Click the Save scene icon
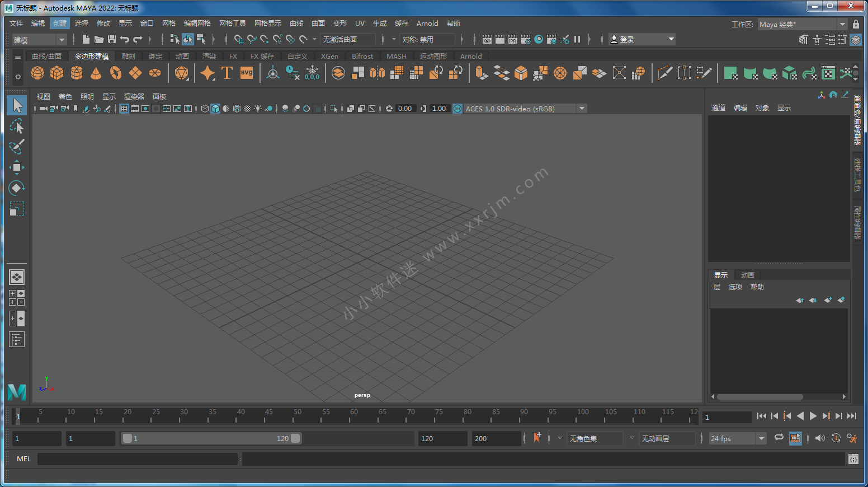This screenshot has height=487, width=868. [112, 39]
